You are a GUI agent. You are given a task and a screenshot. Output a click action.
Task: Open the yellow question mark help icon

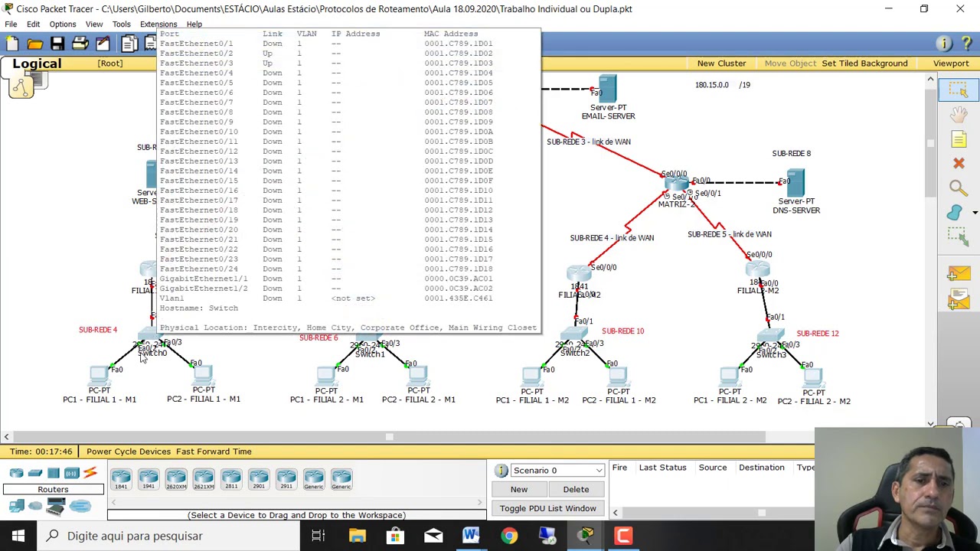[x=966, y=44]
